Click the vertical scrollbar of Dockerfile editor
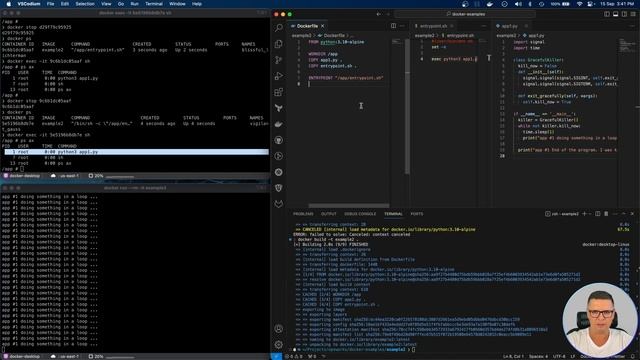Screen dimensions: 640x360 click(407, 106)
